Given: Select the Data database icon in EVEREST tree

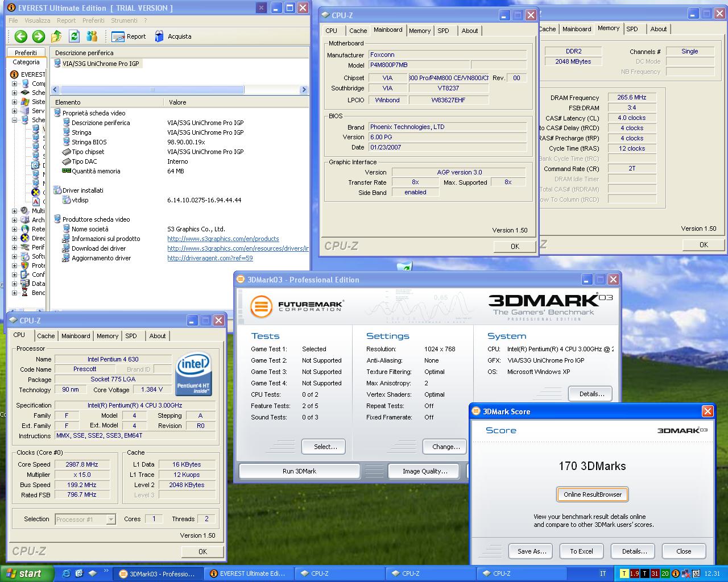Looking at the screenshot, I should click(x=25, y=284).
